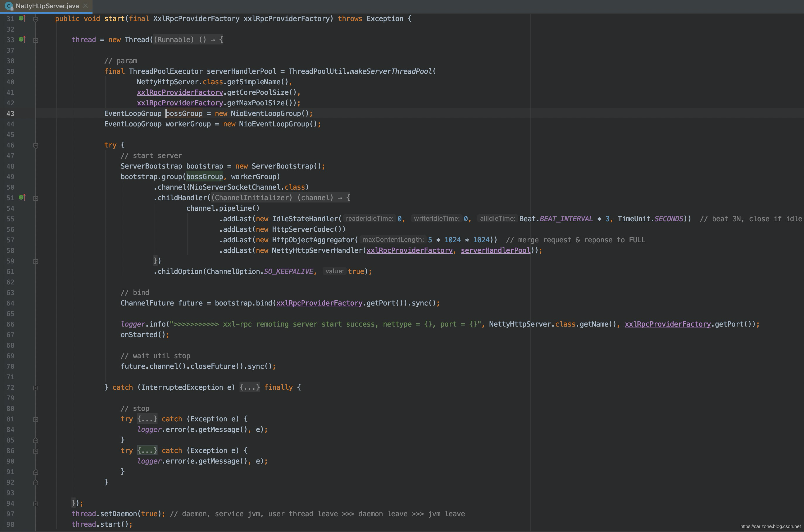Click the maxContentLength parameter hint
This screenshot has height=532, width=804.
pos(393,240)
